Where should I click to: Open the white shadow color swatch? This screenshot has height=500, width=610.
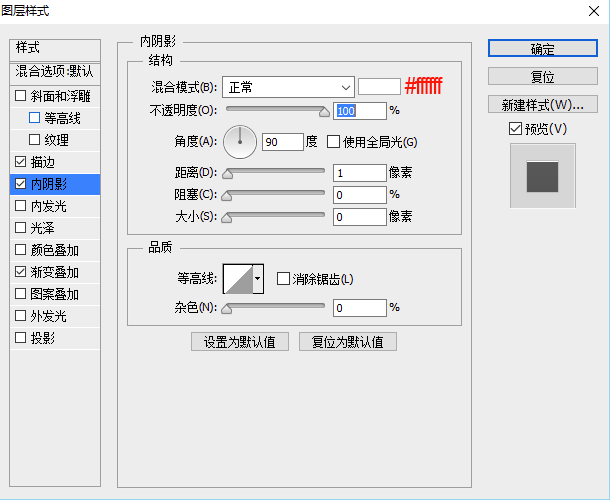pos(379,87)
